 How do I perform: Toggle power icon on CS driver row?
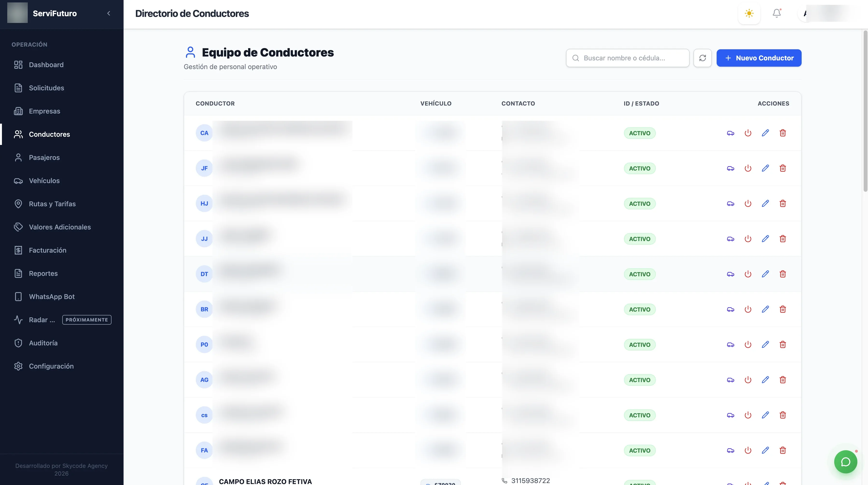pyautogui.click(x=748, y=415)
